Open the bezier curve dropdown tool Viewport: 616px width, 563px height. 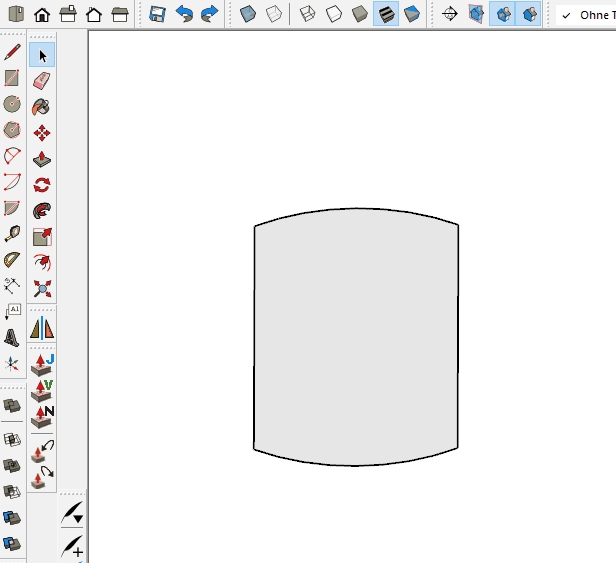point(72,515)
